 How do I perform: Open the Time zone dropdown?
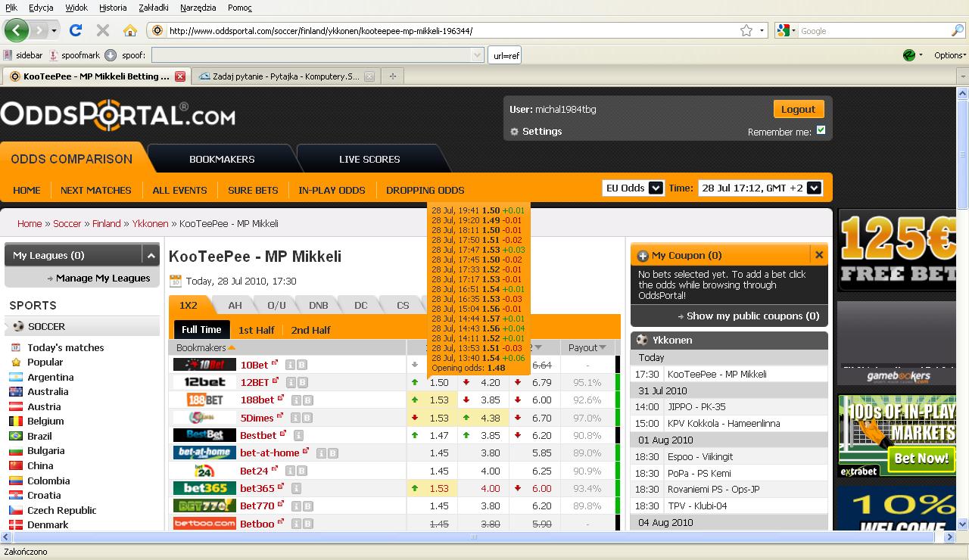click(760, 188)
